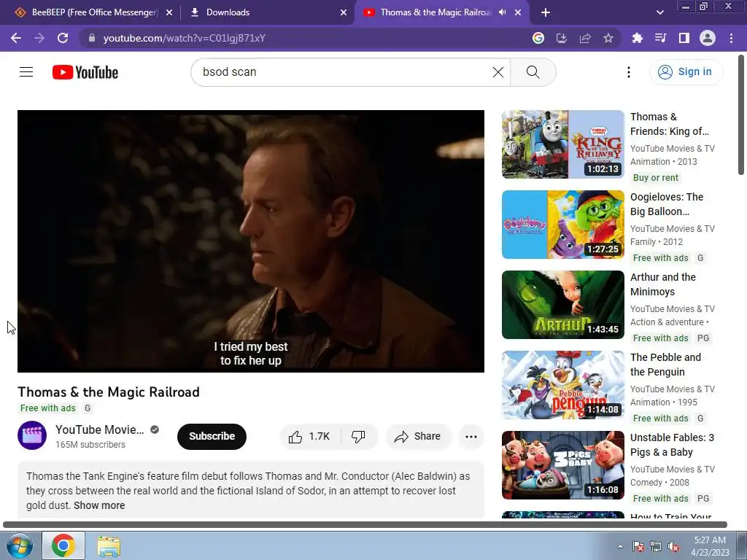Open Thomas & Friends: King of... title
Screen dimensions: 747x560
click(670, 124)
